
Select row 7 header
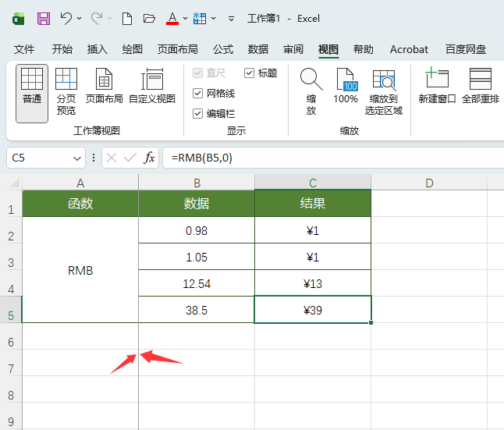pyautogui.click(x=11, y=362)
